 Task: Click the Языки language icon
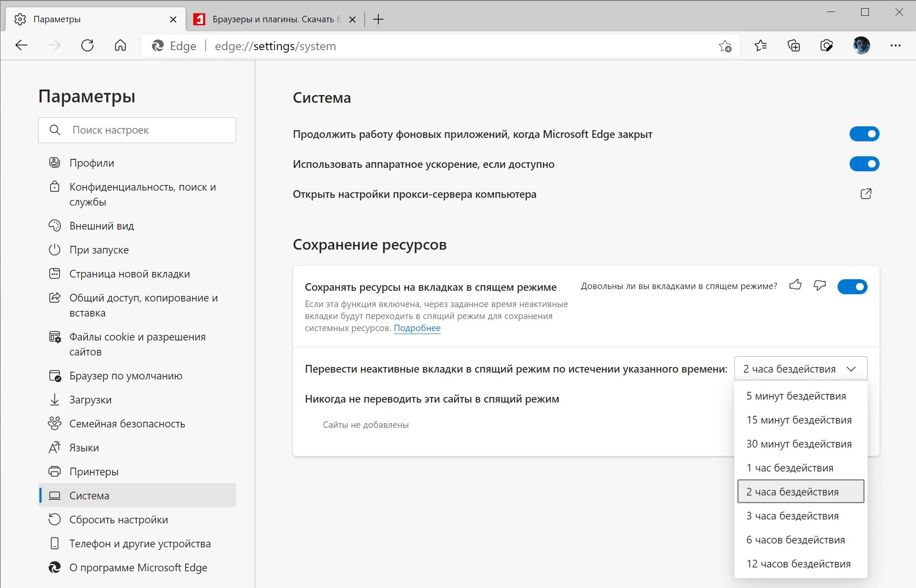[54, 448]
